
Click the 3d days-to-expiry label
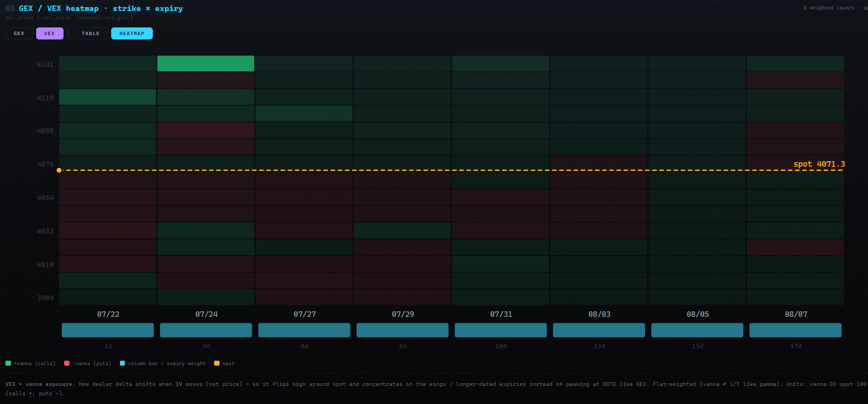pyautogui.click(x=206, y=346)
